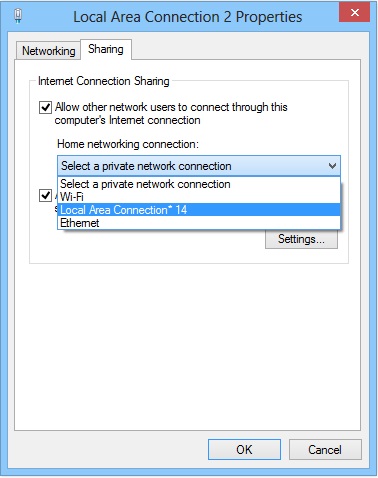The width and height of the screenshot is (378, 478).
Task: Choose 'Select a private network connection' list entry
Action: [199, 184]
